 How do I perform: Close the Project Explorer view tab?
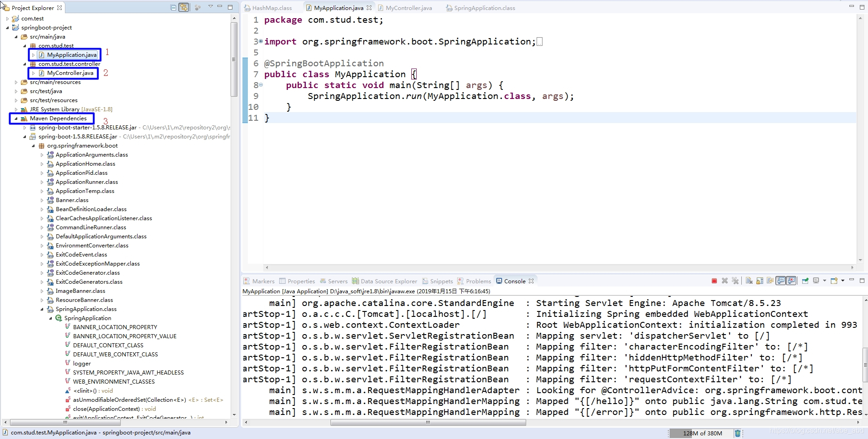(59, 8)
